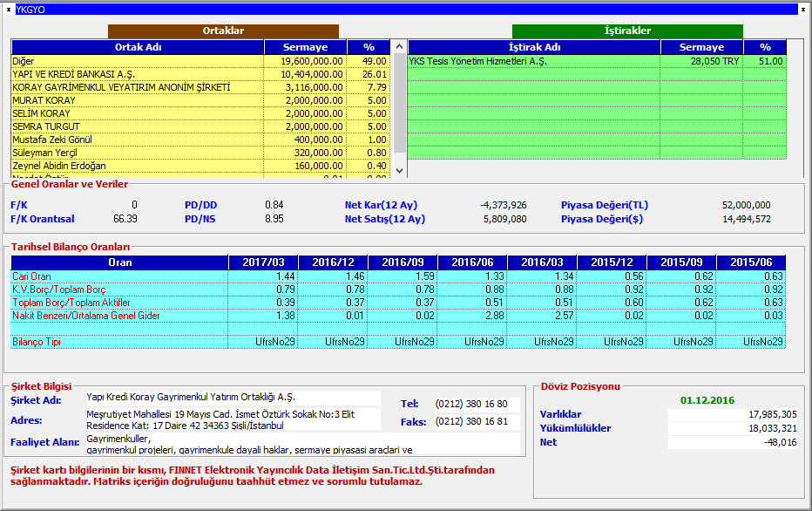The width and height of the screenshot is (812, 511).
Task: Click the 2015/12 period column header
Action: coord(612,262)
